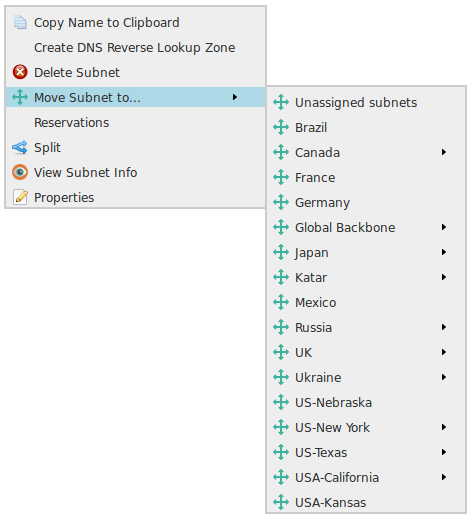Click the Properties pencil icon
This screenshot has height=519, width=470.
click(x=20, y=197)
